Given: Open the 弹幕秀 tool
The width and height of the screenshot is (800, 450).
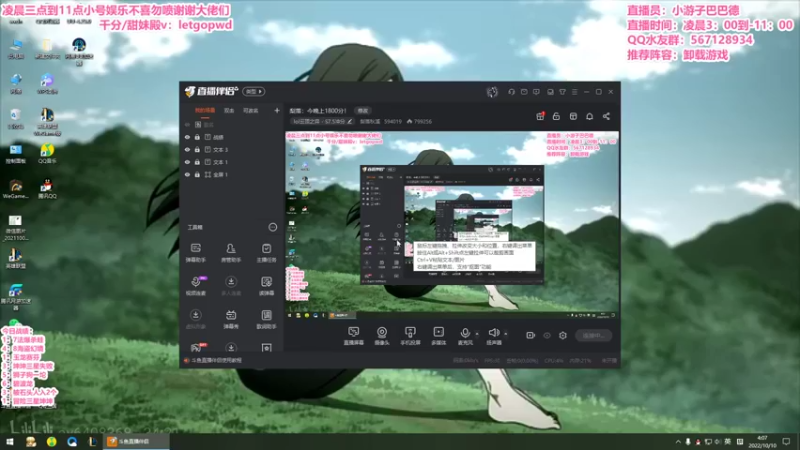Looking at the screenshot, I should coord(231,319).
